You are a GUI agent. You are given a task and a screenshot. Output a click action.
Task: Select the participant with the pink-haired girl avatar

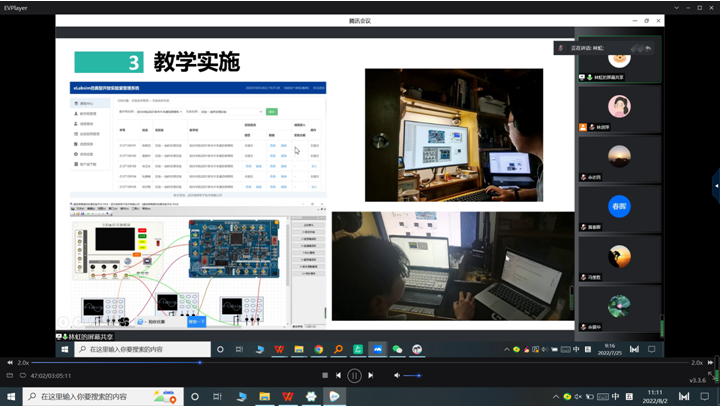[619, 109]
